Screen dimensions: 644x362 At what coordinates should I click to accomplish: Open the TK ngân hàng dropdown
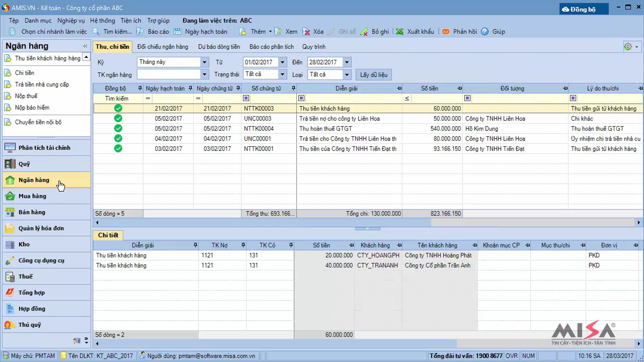tap(204, 74)
